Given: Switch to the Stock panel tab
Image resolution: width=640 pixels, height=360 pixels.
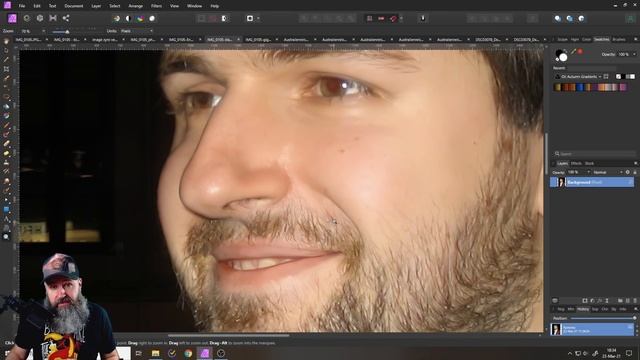Looking at the screenshot, I should click(589, 163).
